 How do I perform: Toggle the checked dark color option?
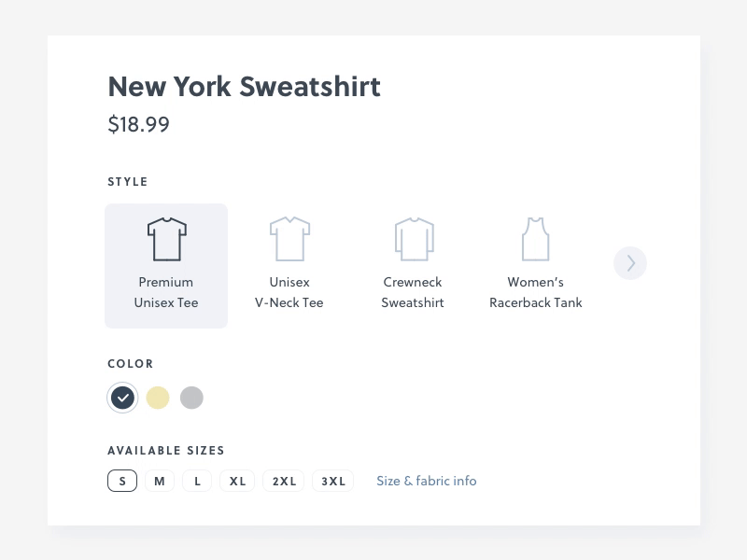[x=122, y=398]
